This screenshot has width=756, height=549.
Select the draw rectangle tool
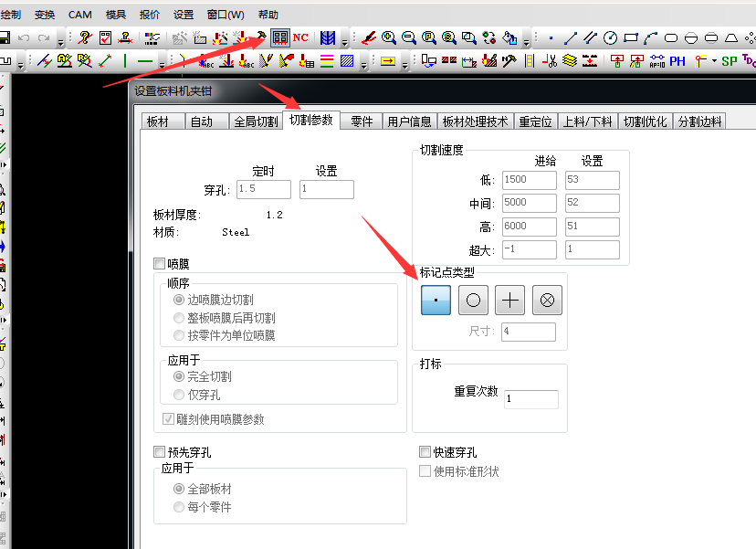tap(631, 37)
